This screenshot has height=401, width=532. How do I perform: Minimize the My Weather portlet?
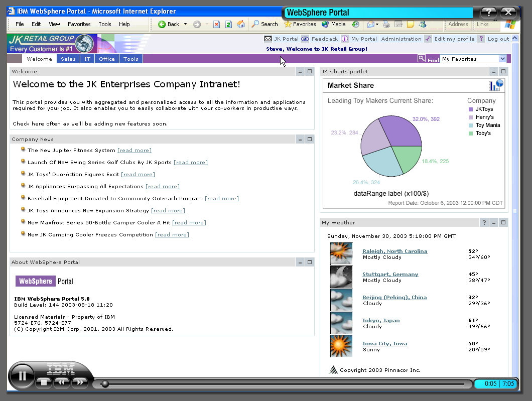[493, 222]
